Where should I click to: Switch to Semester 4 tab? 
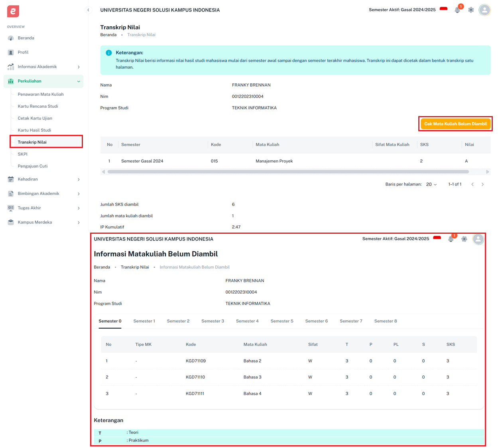click(x=247, y=321)
